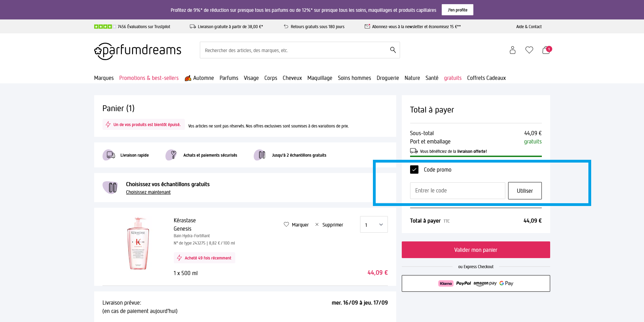The image size is (644, 322).
Task: Open the Cheveux category
Action: click(x=292, y=78)
